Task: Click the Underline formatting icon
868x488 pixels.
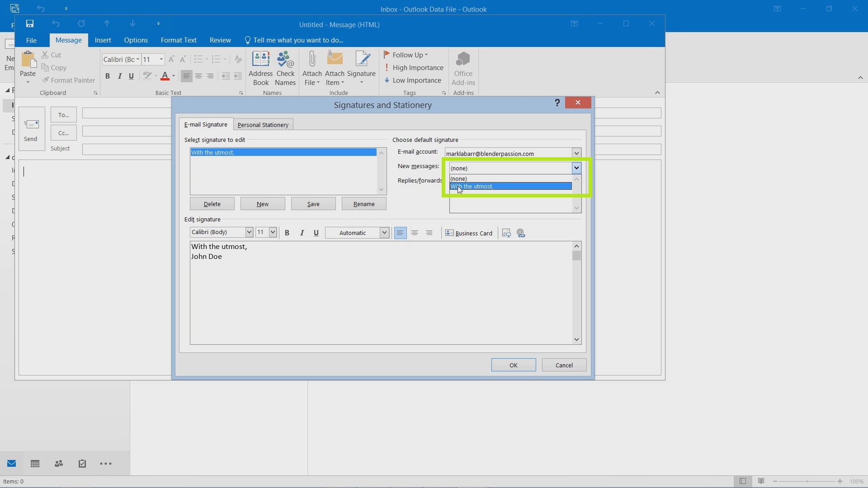Action: click(x=316, y=232)
